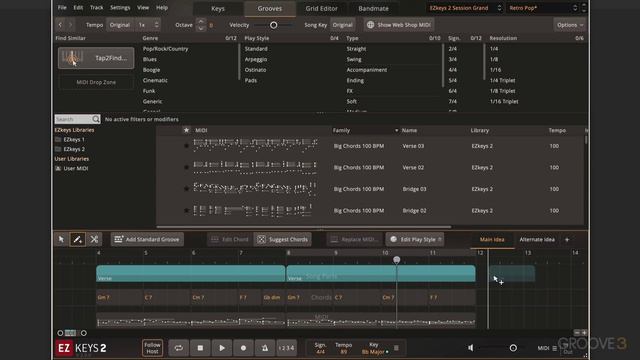640x360 pixels.
Task: Open the Track menu
Action: [x=96, y=7]
